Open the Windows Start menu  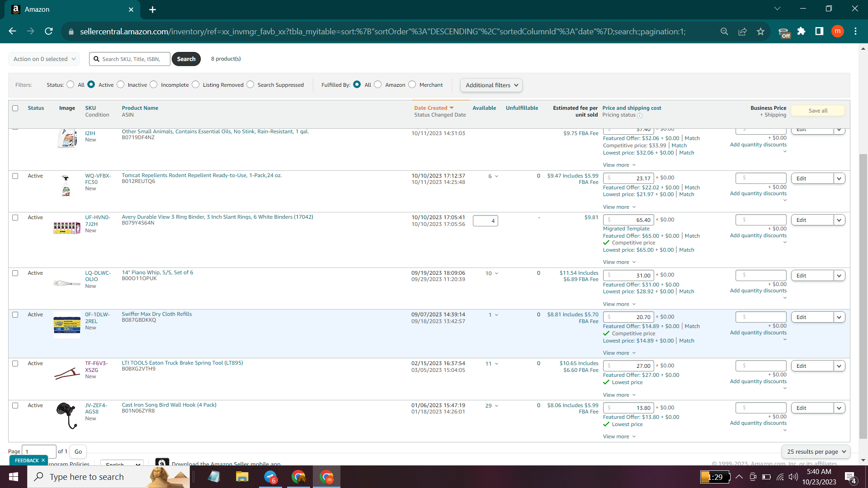(14, 477)
